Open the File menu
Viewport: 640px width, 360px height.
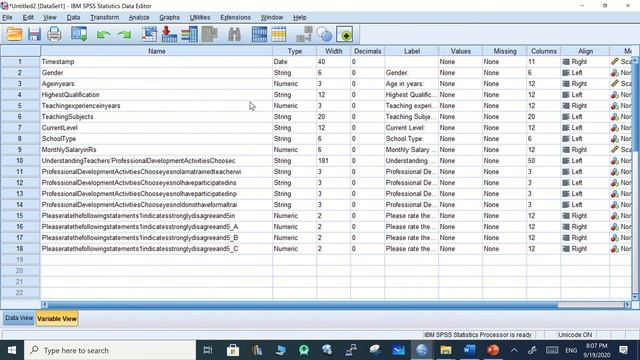point(7,18)
